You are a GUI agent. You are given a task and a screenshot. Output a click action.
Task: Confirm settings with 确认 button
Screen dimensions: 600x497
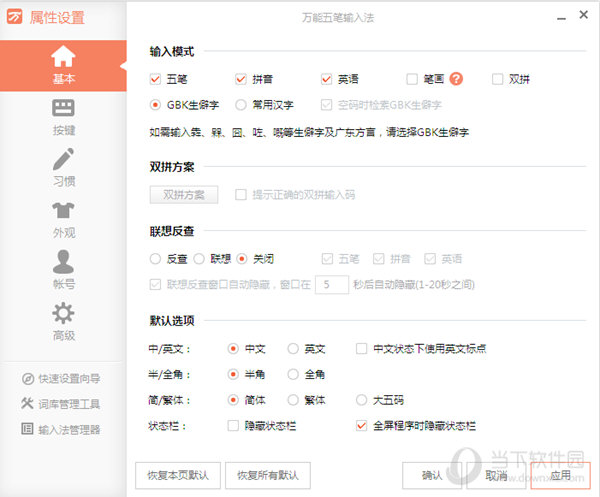[x=432, y=476]
